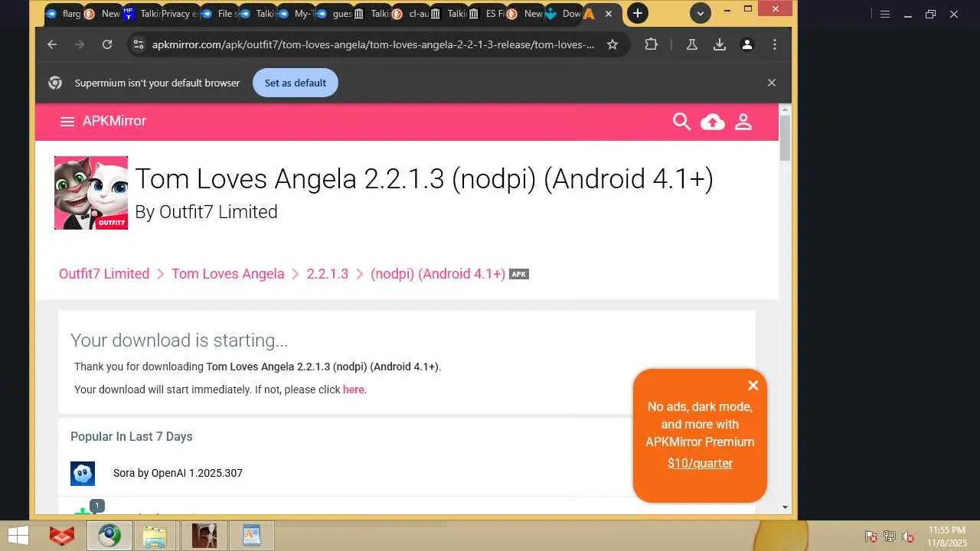Screen dimensions: 980x551
Task: Switch to the 'Dow' tab
Action: [x=563, y=14]
